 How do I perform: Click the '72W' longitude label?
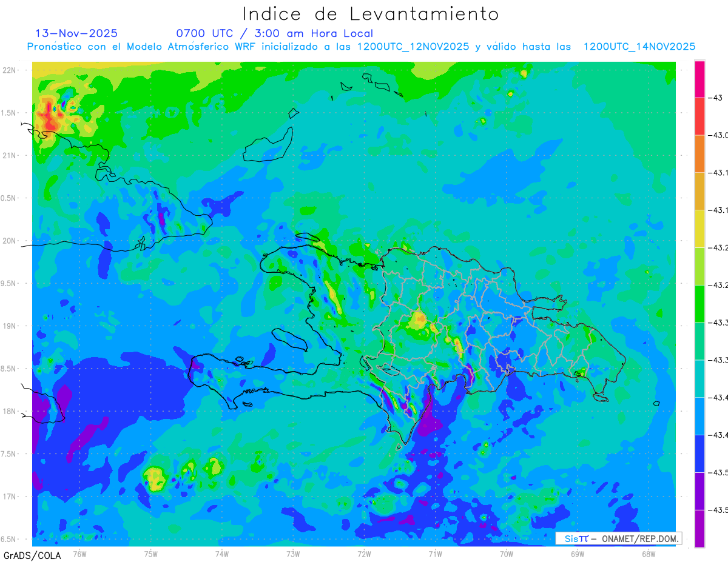point(364,554)
